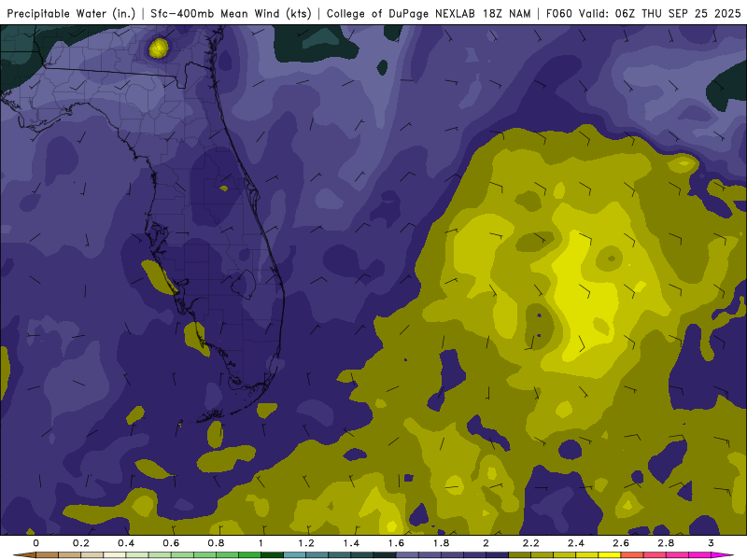
Task: Click the 'F060' forecast hour text
Action: point(558,13)
